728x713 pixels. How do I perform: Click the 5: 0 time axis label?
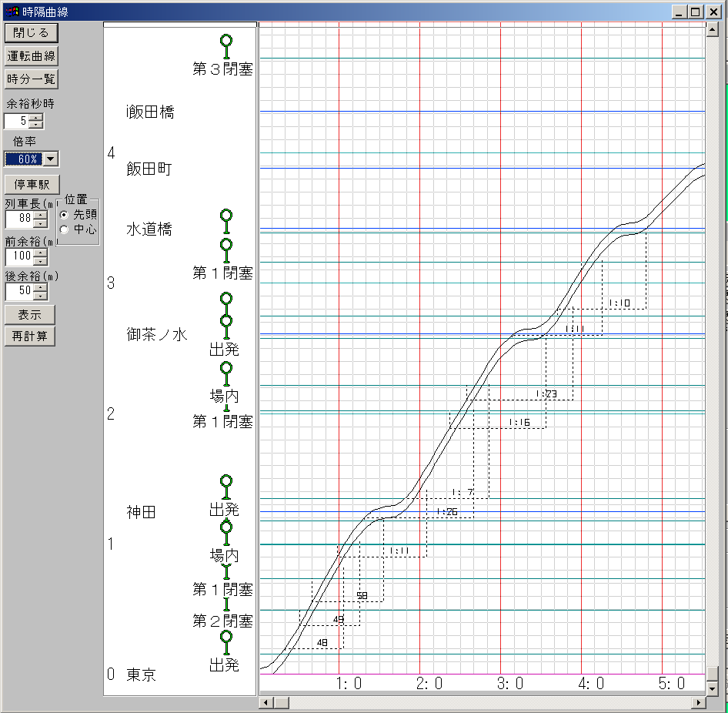click(x=672, y=683)
